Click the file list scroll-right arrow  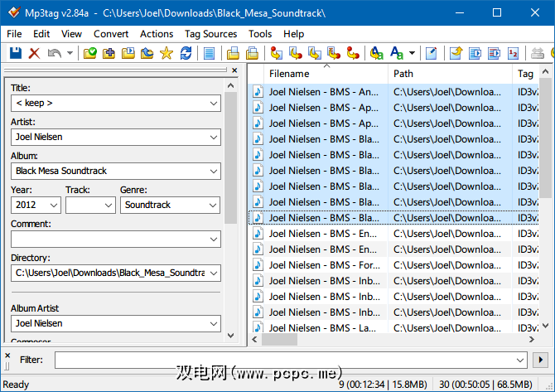[532, 340]
